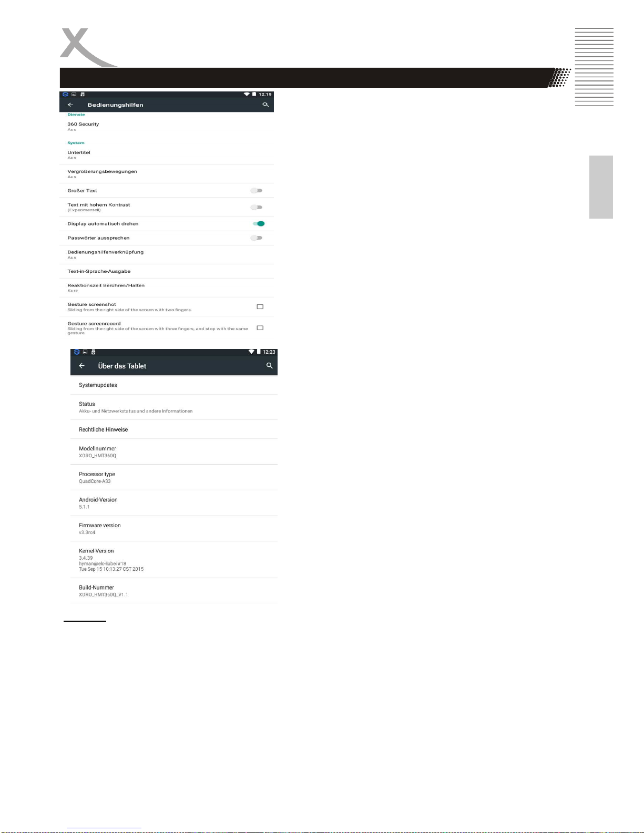Open search in Bedienungshilfen header
644x833 pixels.
(x=265, y=105)
